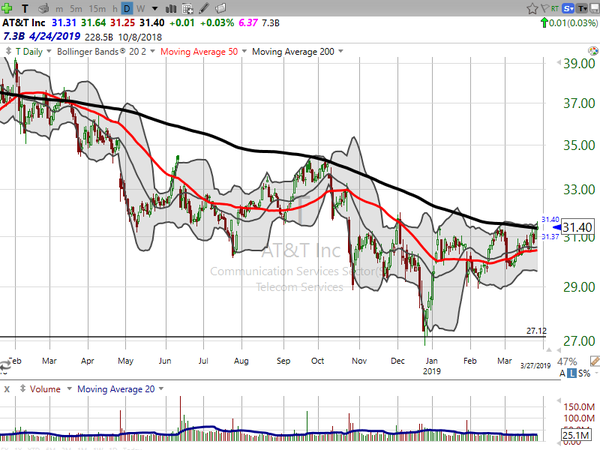Click the scroll icon at chart bottom-left
This screenshot has height=450, width=600.
pos(5,366)
